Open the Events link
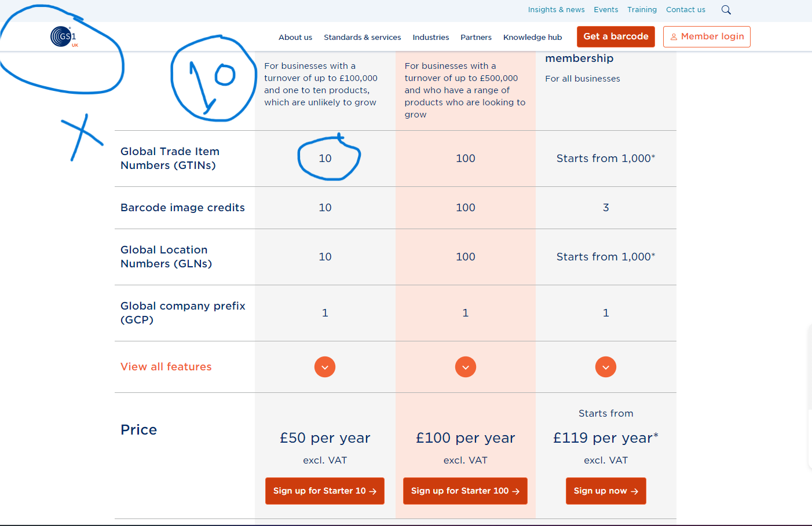Viewport: 812px width, 526px height. pyautogui.click(x=606, y=10)
